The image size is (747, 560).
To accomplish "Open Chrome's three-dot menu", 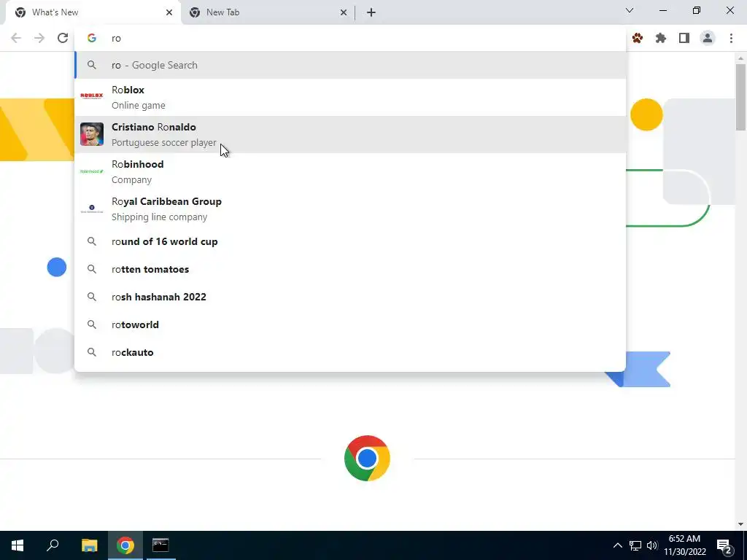I will (731, 38).
